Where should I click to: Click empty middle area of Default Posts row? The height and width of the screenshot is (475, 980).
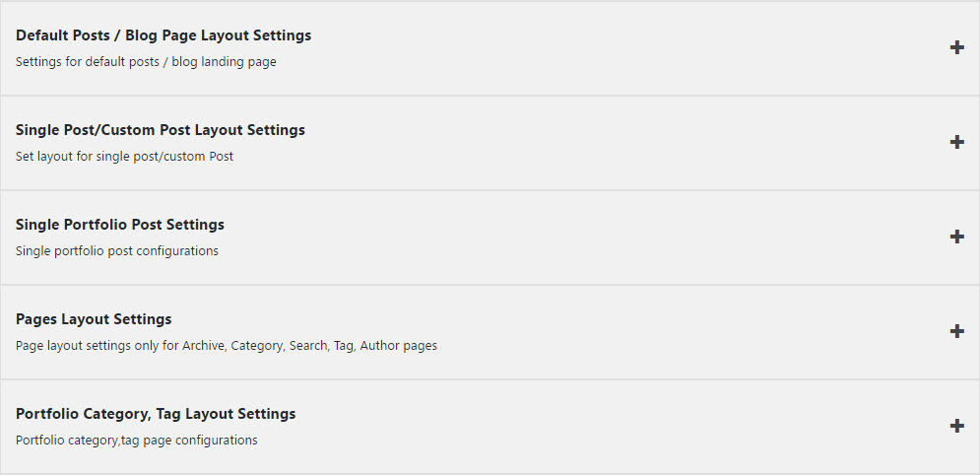pos(611,47)
